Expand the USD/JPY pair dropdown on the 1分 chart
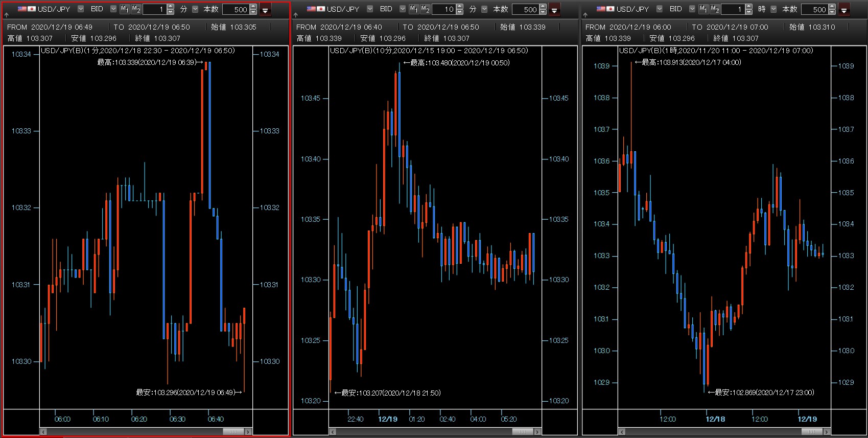868x438 pixels. (81, 9)
